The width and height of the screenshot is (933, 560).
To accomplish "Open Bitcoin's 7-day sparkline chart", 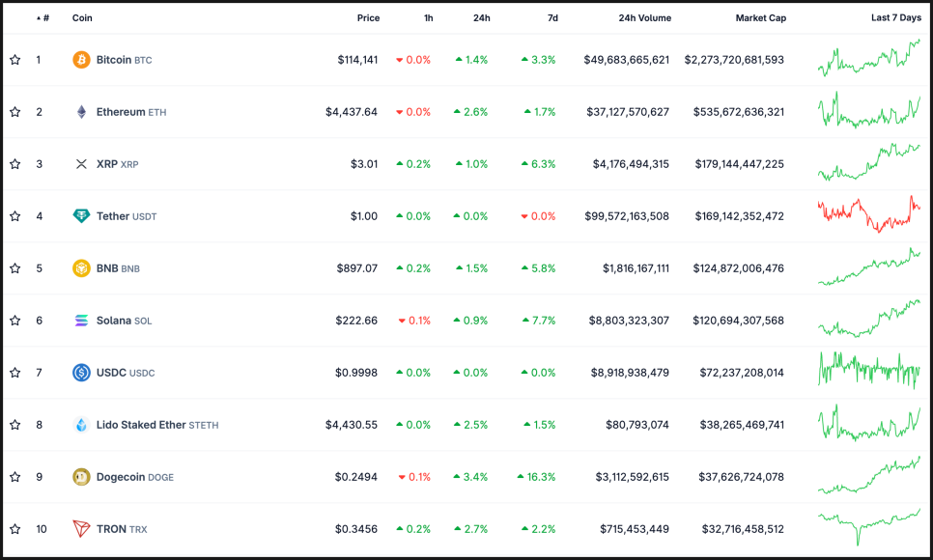I will [869, 58].
